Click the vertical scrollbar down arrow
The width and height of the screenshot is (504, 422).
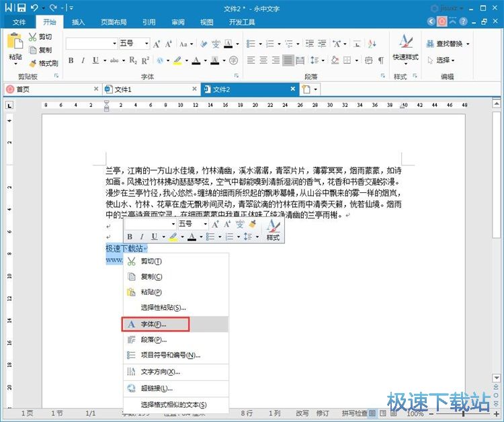497,378
